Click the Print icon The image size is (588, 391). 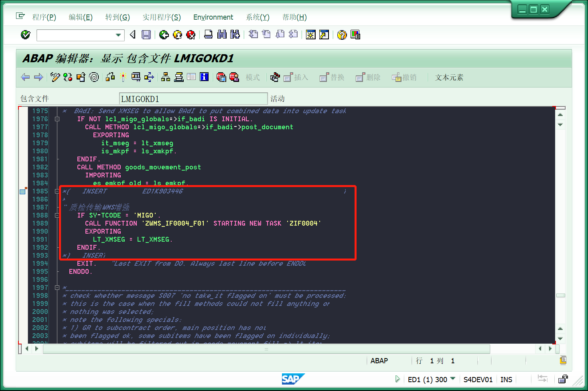[x=208, y=35]
